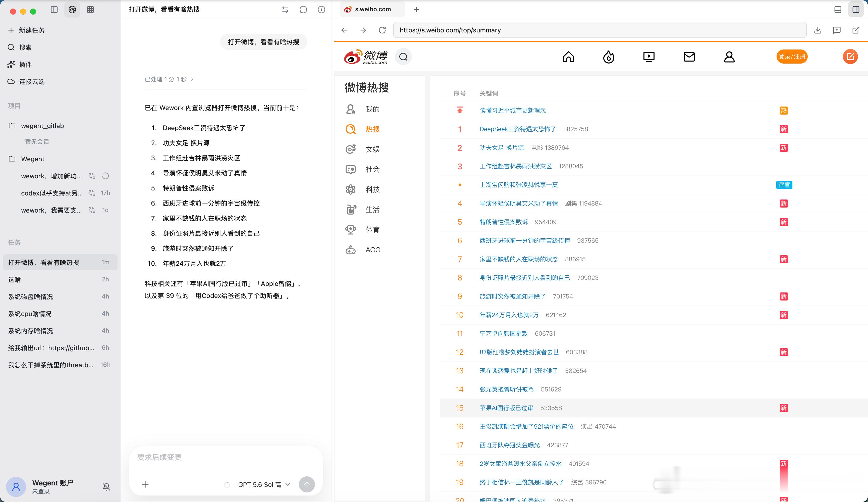
Task: Click the download icon in browser toolbar
Action: point(818,30)
